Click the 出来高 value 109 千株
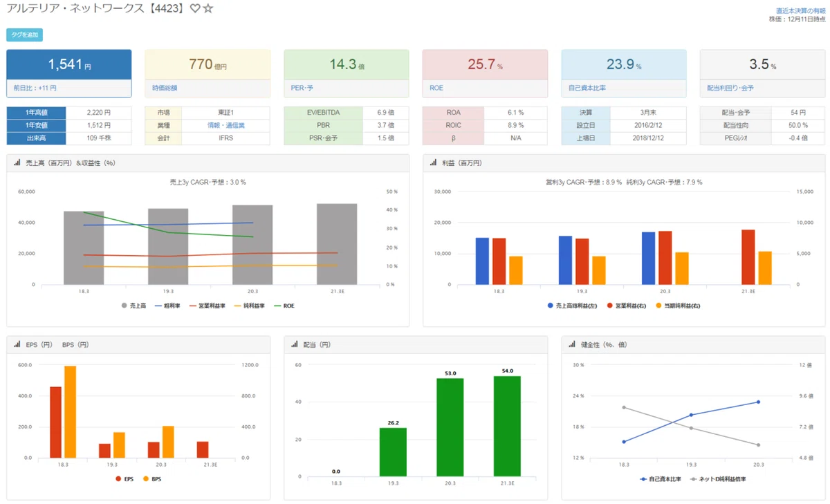 point(99,138)
